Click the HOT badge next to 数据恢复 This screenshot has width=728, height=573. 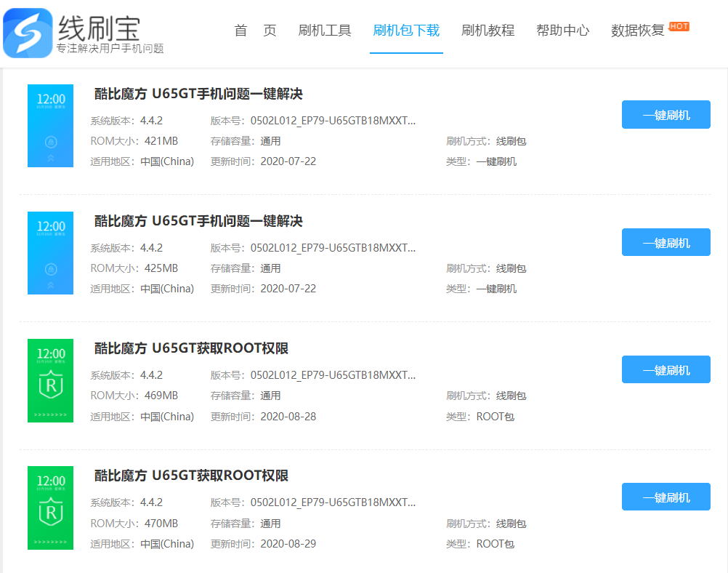(679, 26)
